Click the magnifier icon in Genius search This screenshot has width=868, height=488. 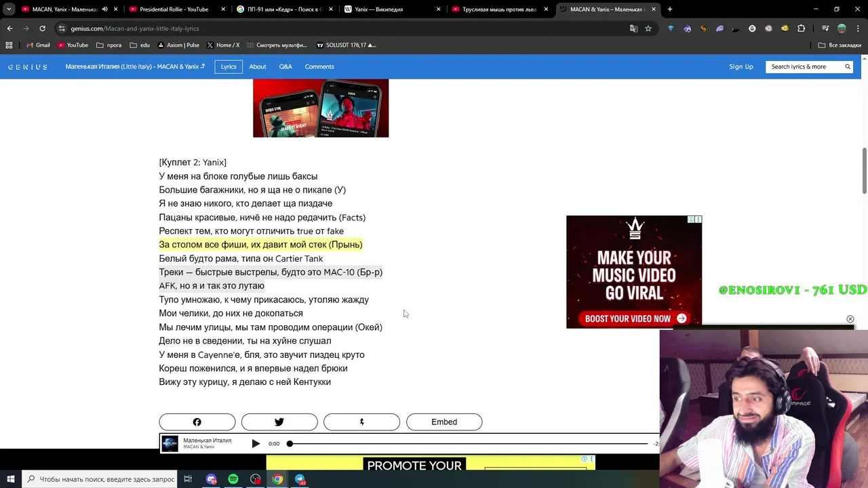(x=848, y=66)
